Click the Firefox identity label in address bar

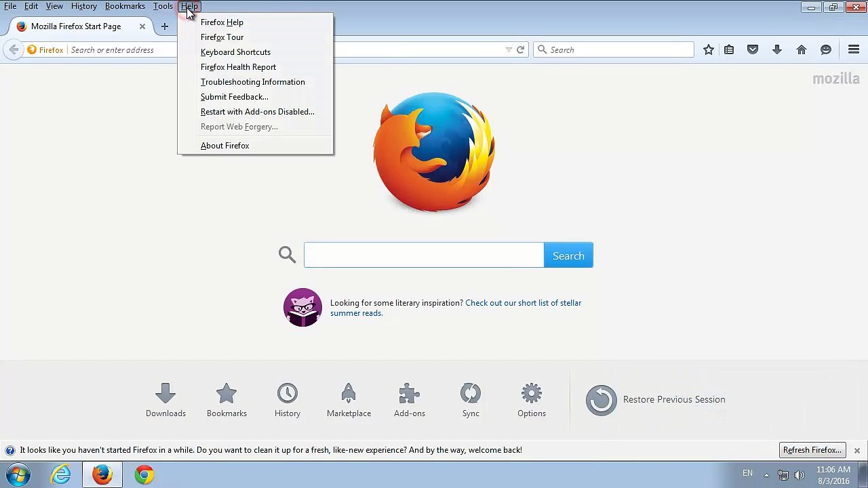45,49
